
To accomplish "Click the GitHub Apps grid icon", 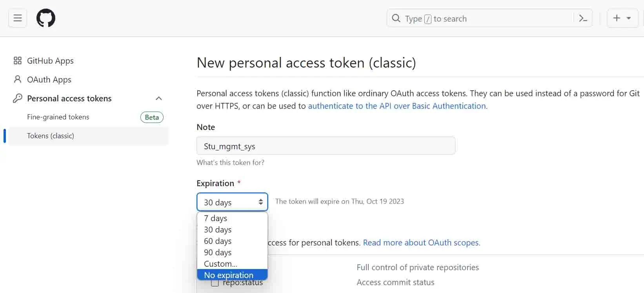I will [x=17, y=60].
